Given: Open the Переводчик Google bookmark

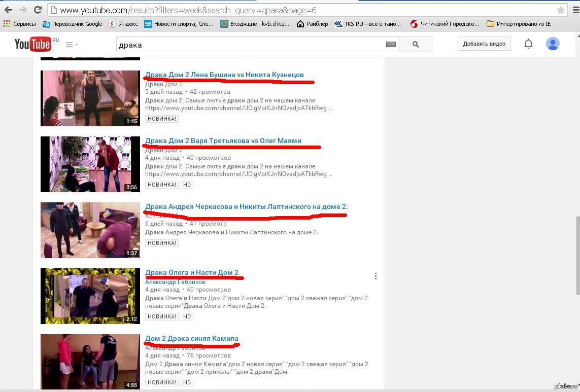Looking at the screenshot, I should click(x=72, y=24).
